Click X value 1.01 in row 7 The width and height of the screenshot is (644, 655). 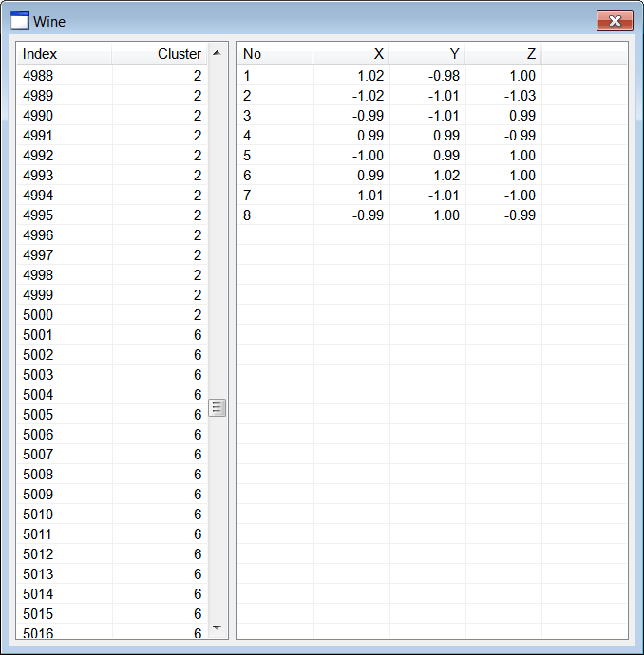[370, 196]
